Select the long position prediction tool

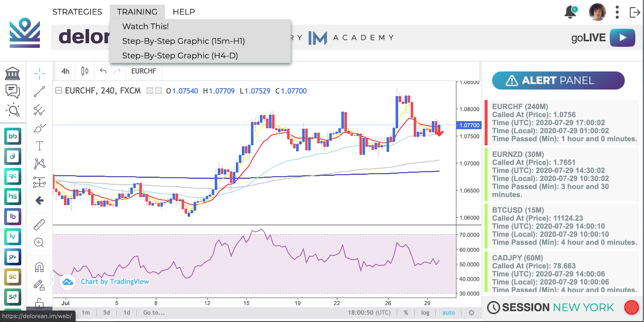39,182
